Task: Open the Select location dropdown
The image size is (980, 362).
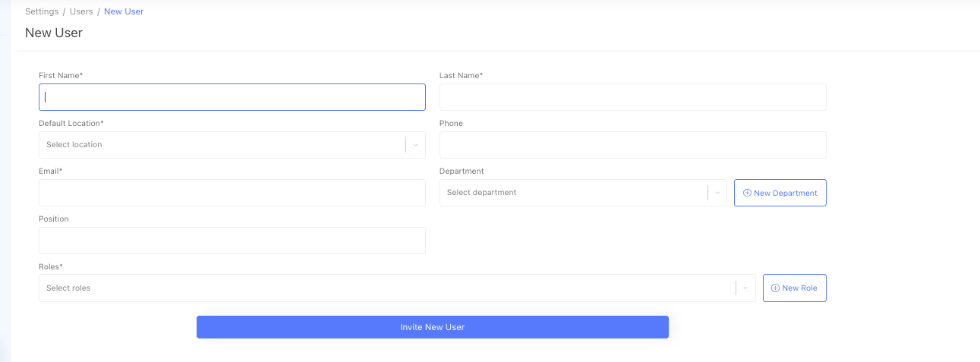Action: (x=222, y=145)
